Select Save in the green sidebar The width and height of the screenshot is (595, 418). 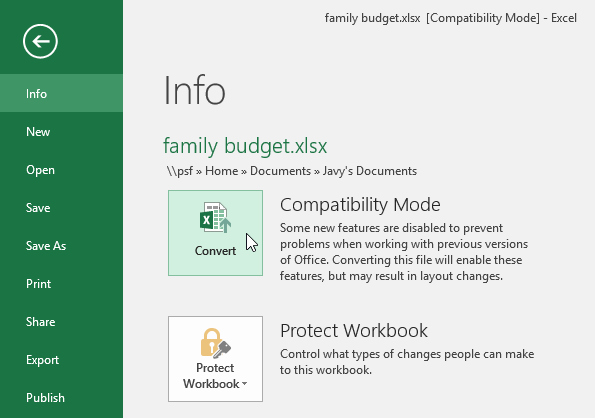[x=61, y=207]
